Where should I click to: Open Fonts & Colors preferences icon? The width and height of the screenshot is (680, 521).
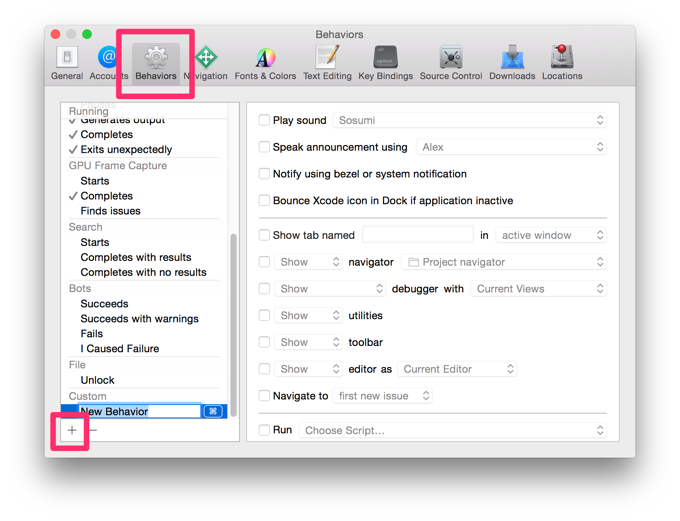click(265, 57)
